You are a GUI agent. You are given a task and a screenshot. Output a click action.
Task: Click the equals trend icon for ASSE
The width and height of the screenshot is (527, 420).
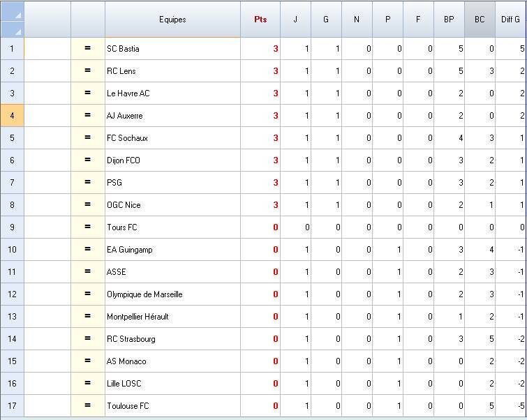[88, 272]
